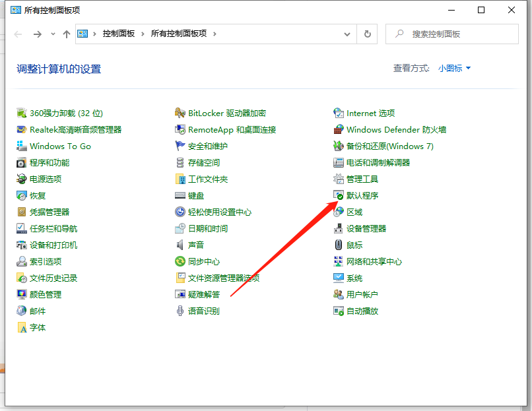This screenshot has height=411, width=532.
Task: Open the 程序和功能 link
Action: click(x=50, y=163)
